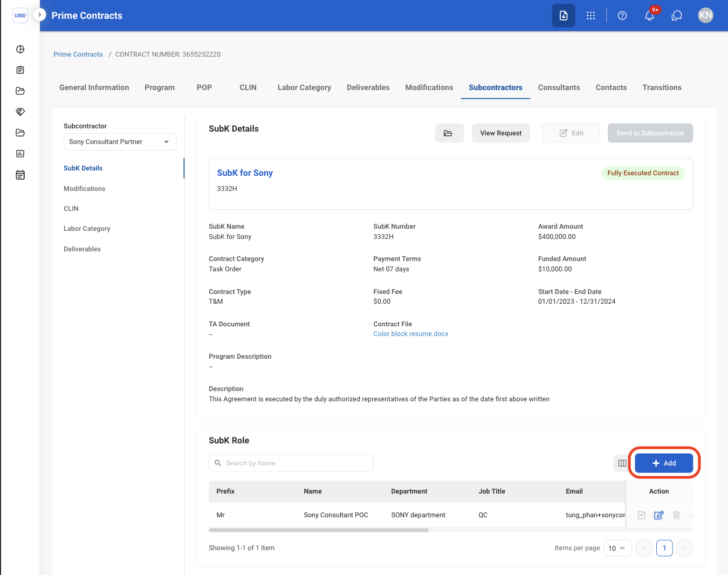Click the file download icon in header

pyautogui.click(x=564, y=16)
